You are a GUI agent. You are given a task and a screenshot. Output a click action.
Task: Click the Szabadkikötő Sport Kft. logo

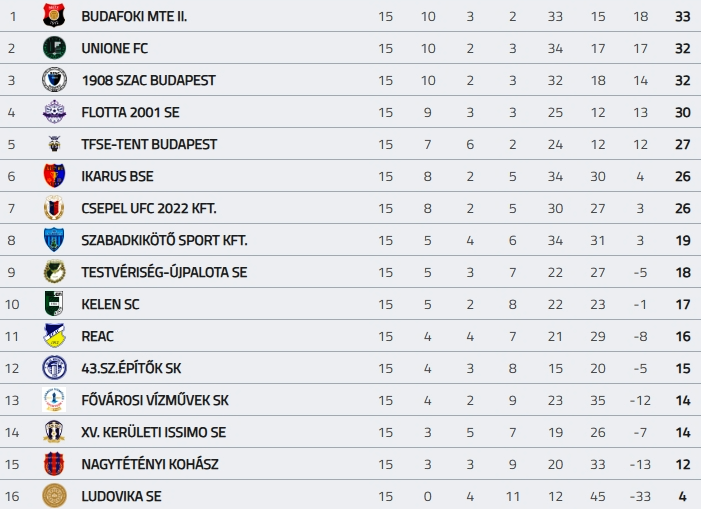pos(54,240)
